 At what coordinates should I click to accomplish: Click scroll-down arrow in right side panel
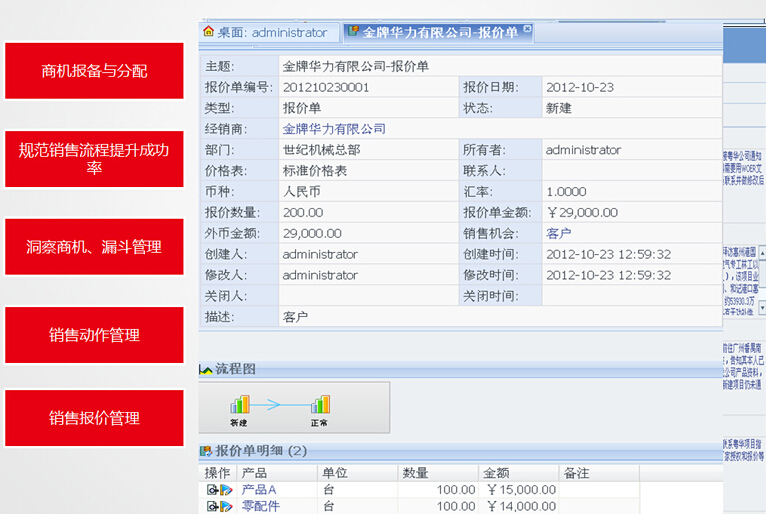(x=762, y=308)
